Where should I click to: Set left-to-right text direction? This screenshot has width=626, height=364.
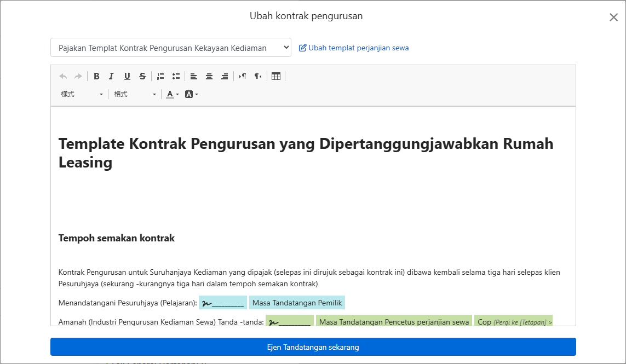[243, 76]
